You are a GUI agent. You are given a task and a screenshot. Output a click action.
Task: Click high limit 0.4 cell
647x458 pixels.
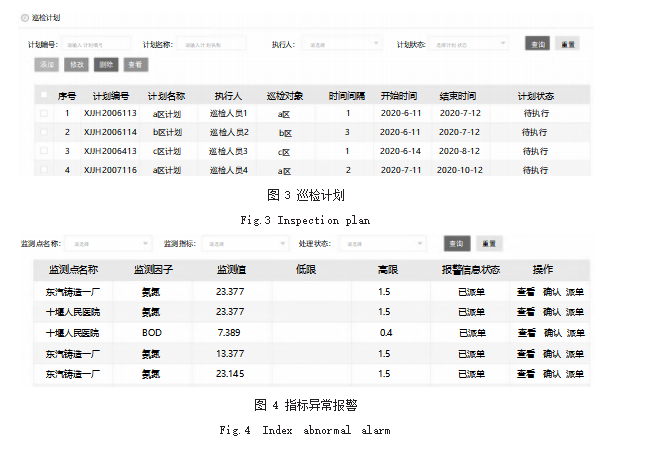[386, 333]
